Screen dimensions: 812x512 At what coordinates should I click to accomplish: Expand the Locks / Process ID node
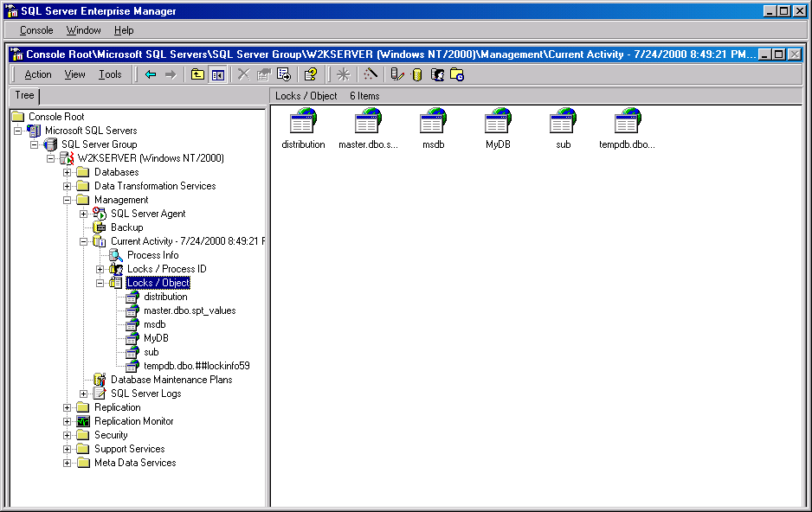(x=100, y=269)
